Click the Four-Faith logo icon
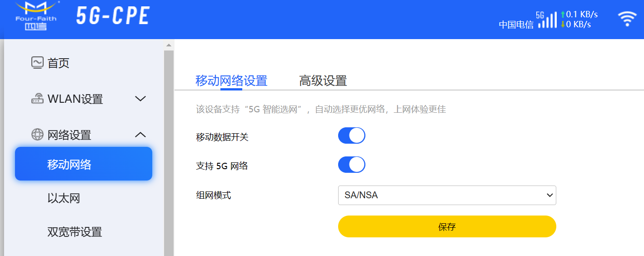644x256 pixels. tap(36, 16)
